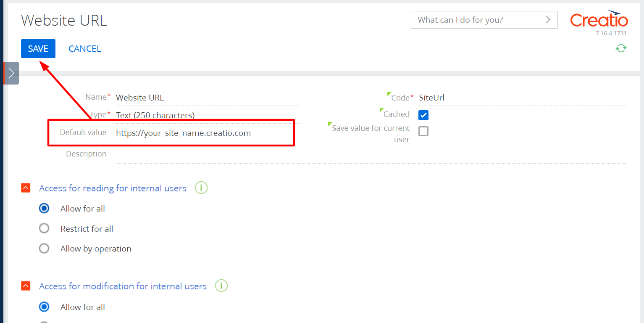Screen dimensions: 644x323
Task: Open the Type dropdown field
Action: (x=208, y=115)
